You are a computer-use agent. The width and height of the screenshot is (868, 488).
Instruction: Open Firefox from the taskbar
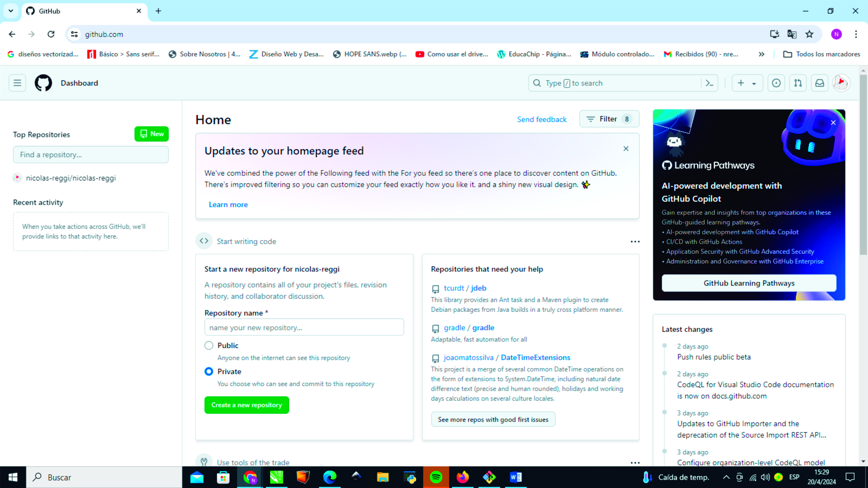pyautogui.click(x=462, y=477)
